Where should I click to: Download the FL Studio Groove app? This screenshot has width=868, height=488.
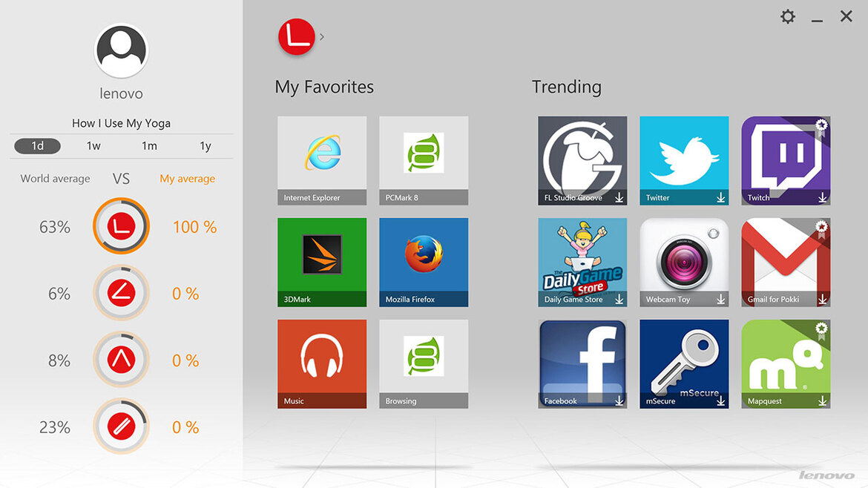point(619,197)
